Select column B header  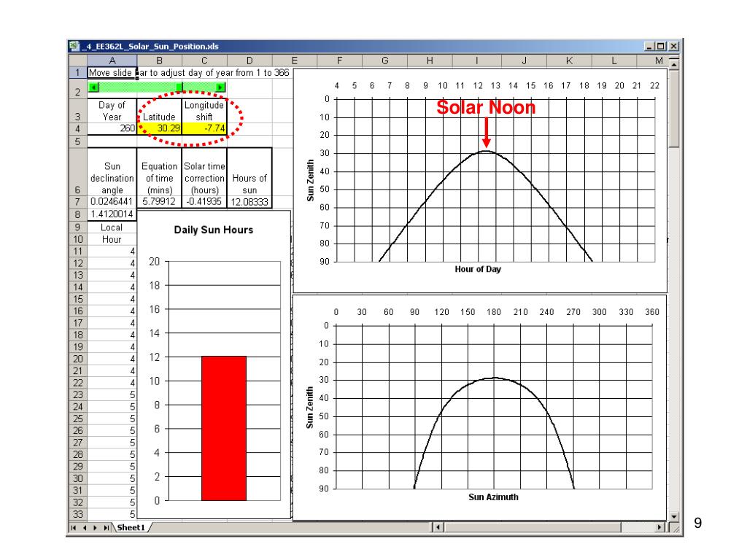click(x=159, y=61)
